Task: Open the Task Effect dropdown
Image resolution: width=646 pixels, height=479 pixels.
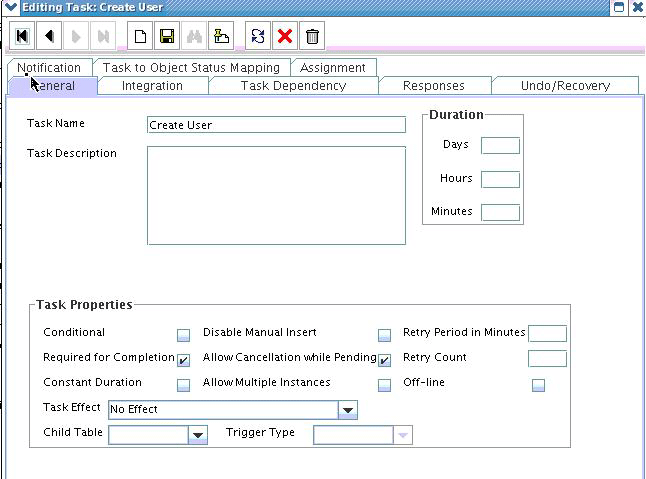Action: point(348,410)
